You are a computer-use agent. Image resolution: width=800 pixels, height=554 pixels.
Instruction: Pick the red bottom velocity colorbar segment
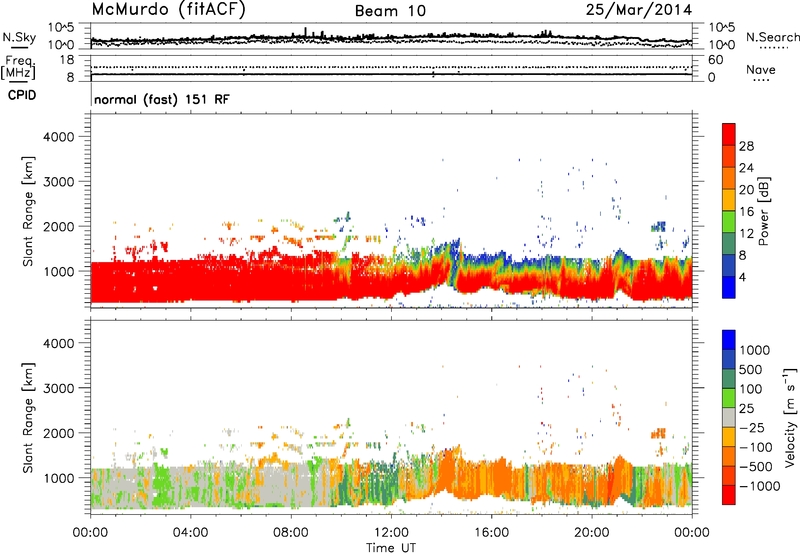(729, 495)
